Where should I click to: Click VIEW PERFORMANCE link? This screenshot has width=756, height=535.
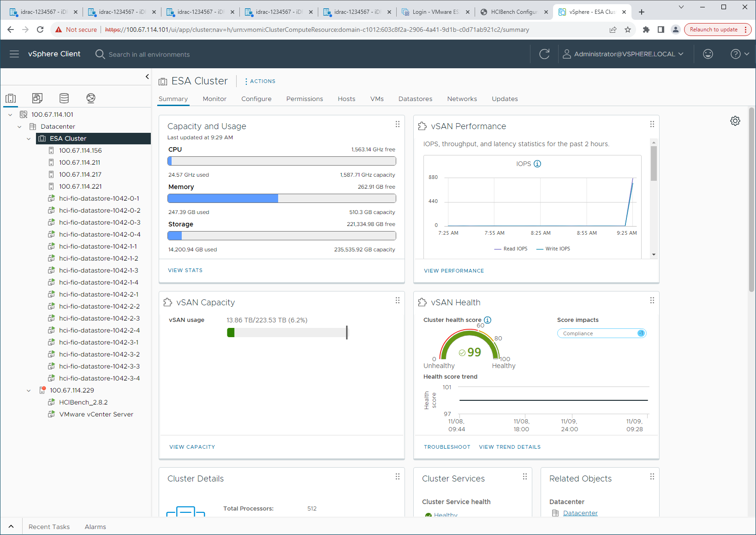tap(454, 271)
